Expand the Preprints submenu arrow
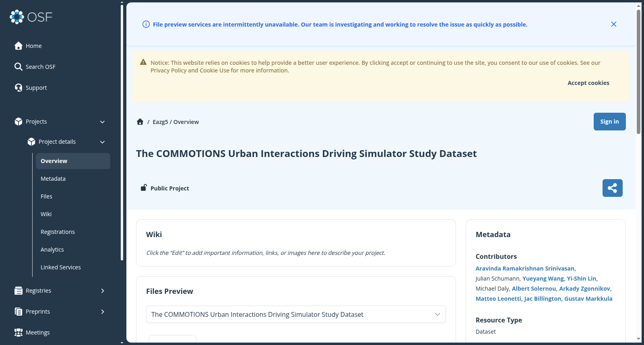This screenshot has width=644, height=345. click(x=103, y=312)
